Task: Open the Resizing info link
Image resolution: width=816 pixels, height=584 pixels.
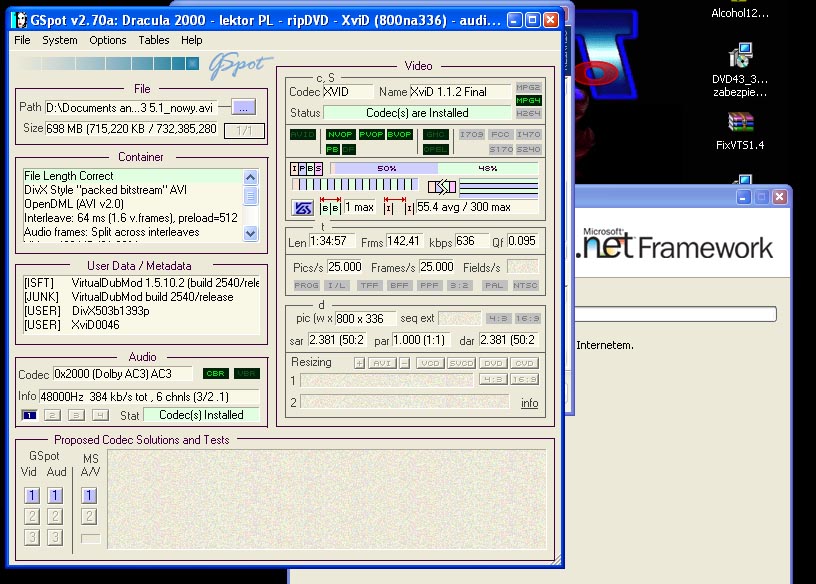Action: click(x=529, y=403)
